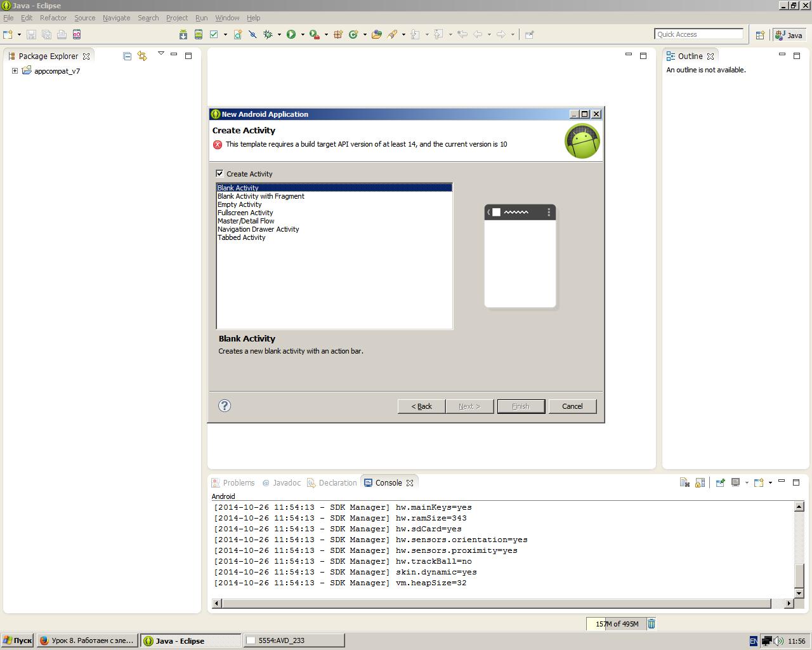Expand the appcompat_v7 project tree node

[15, 71]
